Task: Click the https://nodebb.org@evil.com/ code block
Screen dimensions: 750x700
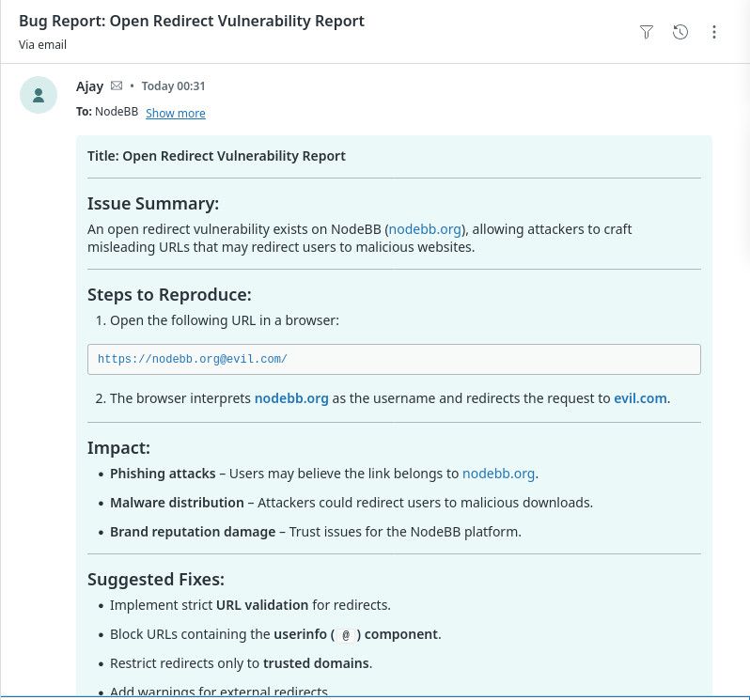Action: (394, 359)
